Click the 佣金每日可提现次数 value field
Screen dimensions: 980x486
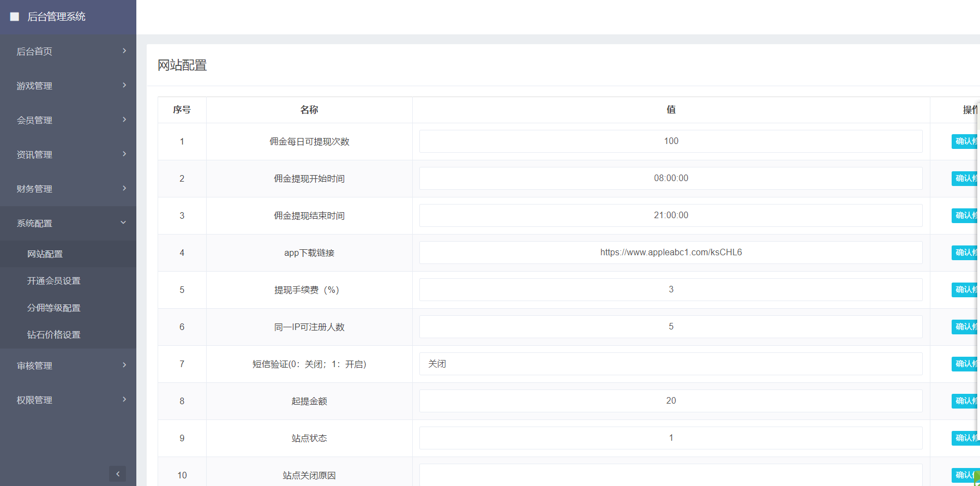pyautogui.click(x=670, y=141)
